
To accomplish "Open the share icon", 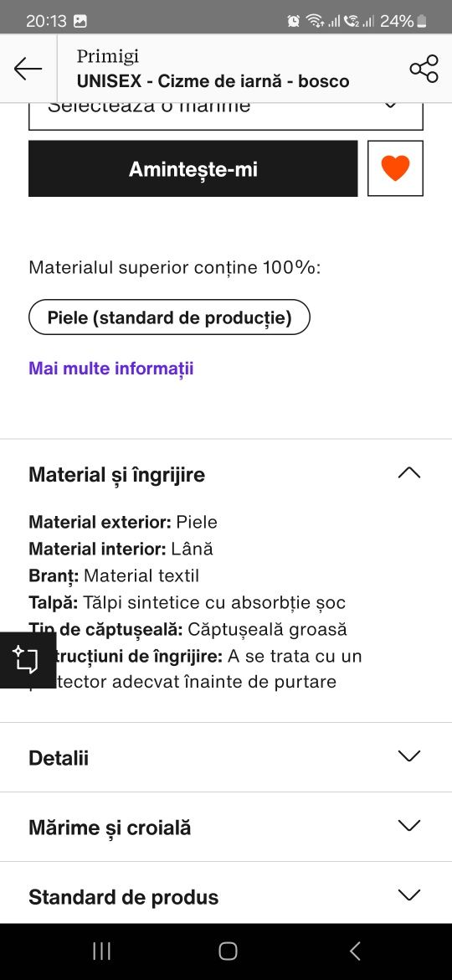I will point(424,68).
